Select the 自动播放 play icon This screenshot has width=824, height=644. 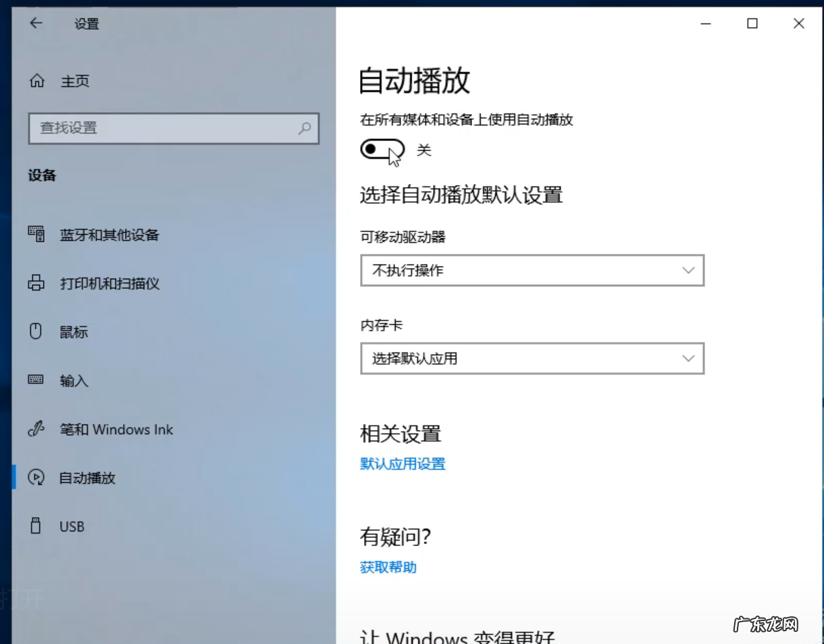tap(34, 478)
